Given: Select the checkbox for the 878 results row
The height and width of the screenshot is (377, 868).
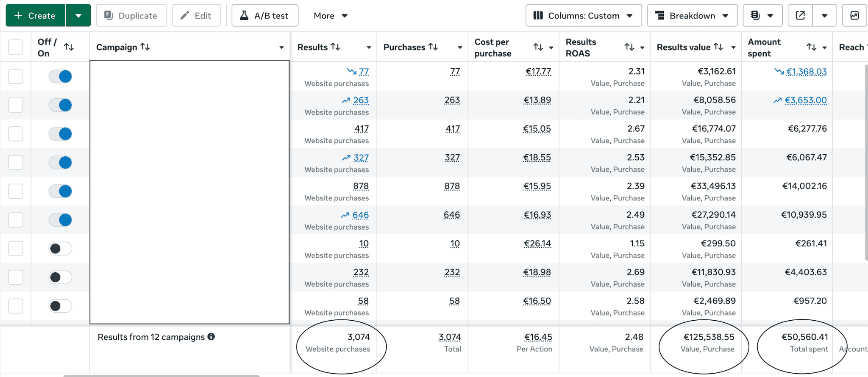Looking at the screenshot, I should [16, 191].
